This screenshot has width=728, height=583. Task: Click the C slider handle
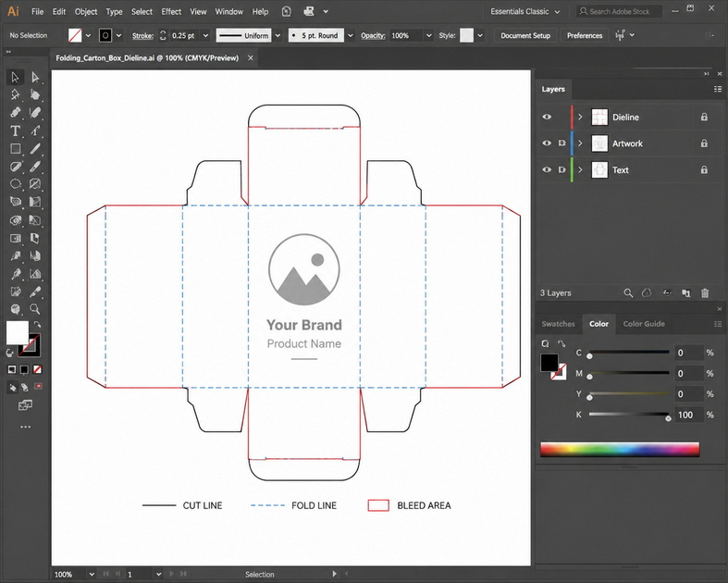[x=589, y=356]
